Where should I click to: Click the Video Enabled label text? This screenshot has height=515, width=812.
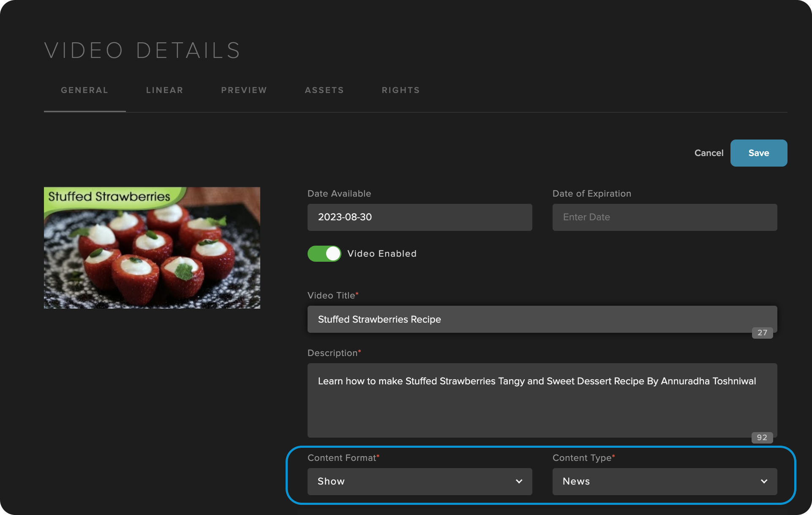pyautogui.click(x=382, y=254)
